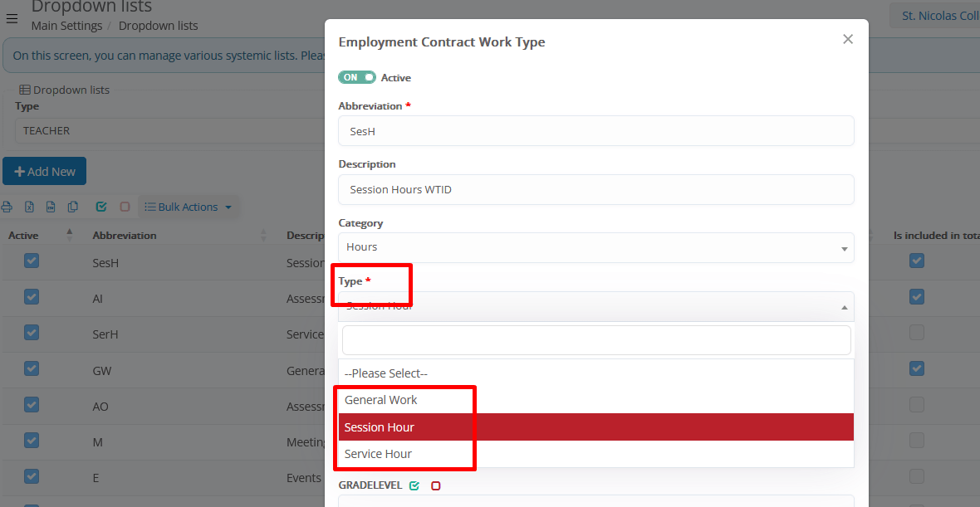Click the print icon in table toolbar
The image size is (980, 507).
coord(7,207)
